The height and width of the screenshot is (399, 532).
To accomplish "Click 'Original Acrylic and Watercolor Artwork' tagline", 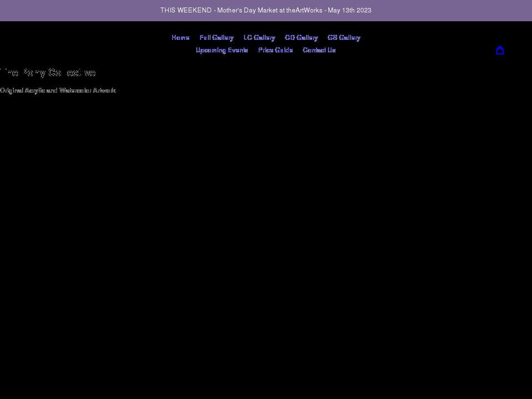I will pyautogui.click(x=58, y=90).
